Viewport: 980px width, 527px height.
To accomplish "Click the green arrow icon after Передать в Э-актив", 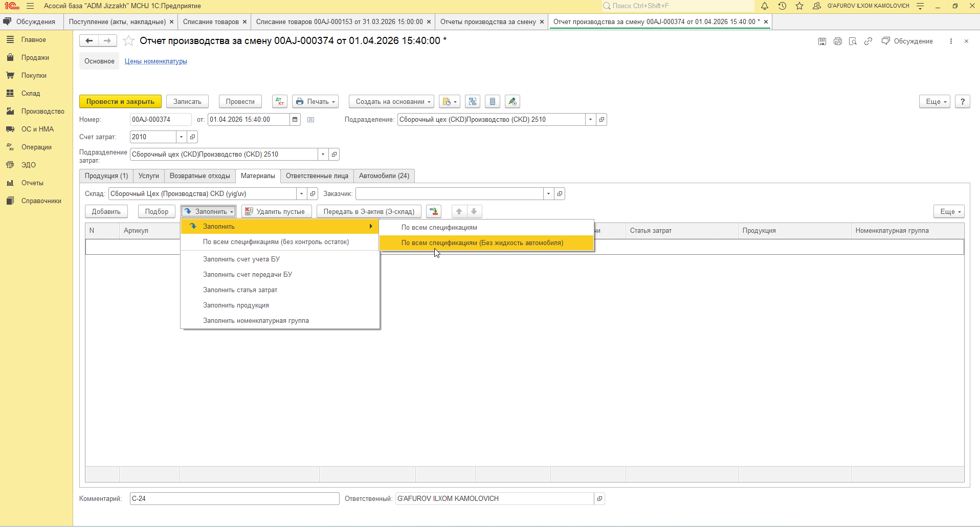I will click(x=434, y=211).
